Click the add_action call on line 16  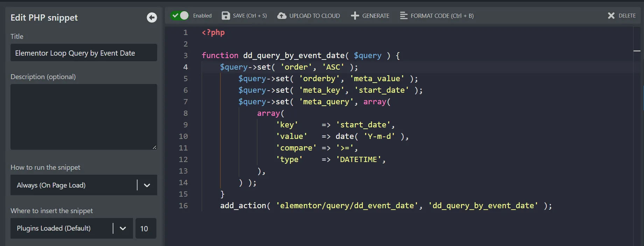243,206
